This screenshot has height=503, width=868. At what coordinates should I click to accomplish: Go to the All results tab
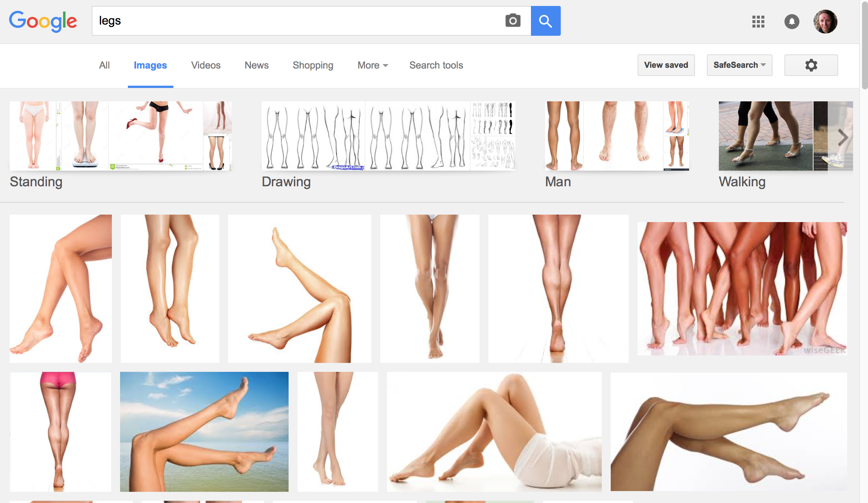click(x=104, y=65)
